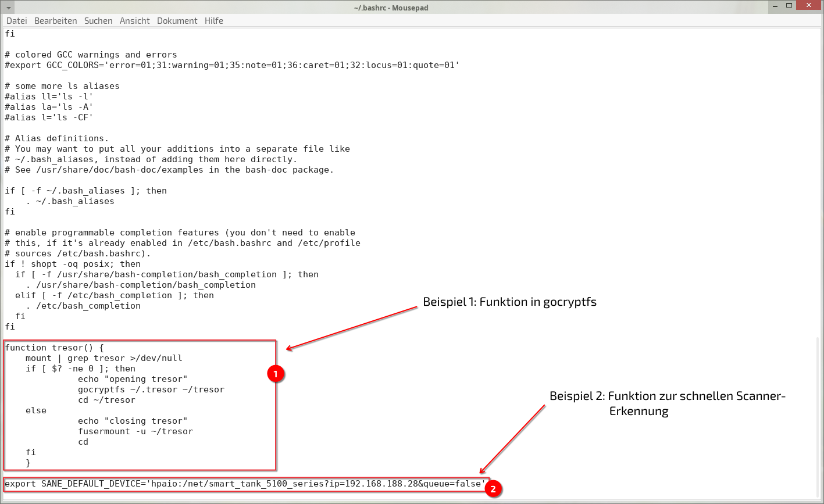Open the window menu arrow in title bar

8,8
